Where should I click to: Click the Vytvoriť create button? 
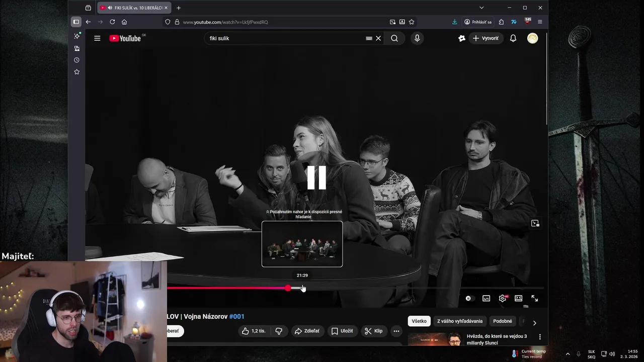click(486, 38)
